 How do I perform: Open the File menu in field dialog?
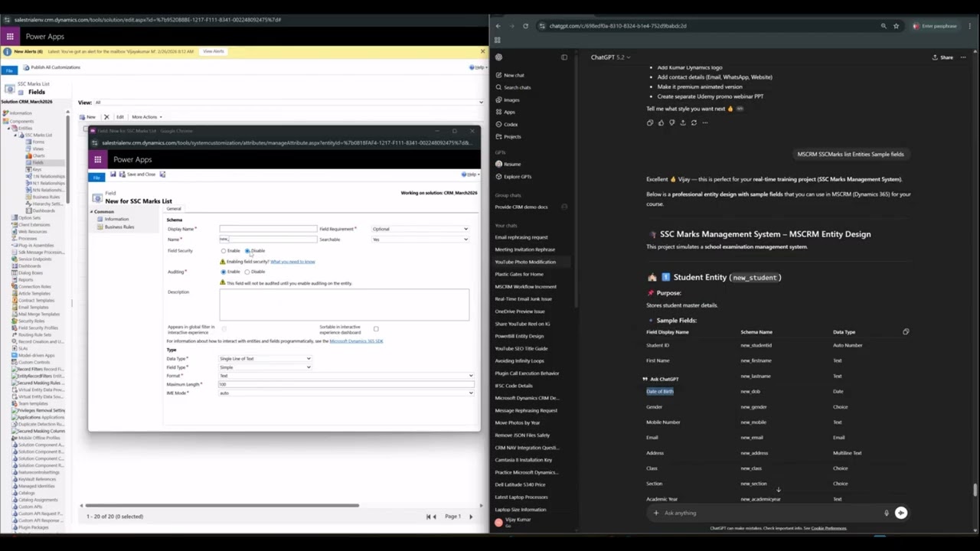pyautogui.click(x=96, y=178)
